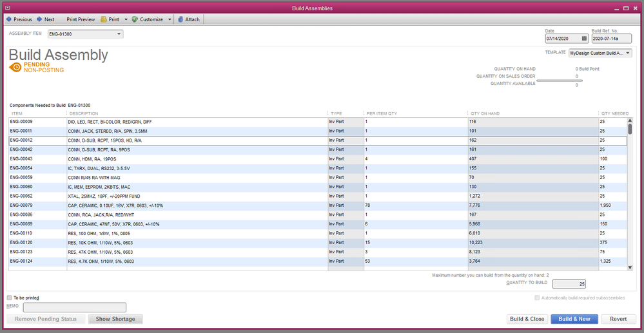Click the components table scrollbar thumb
Screen dimensions: 644x333
pos(630,129)
